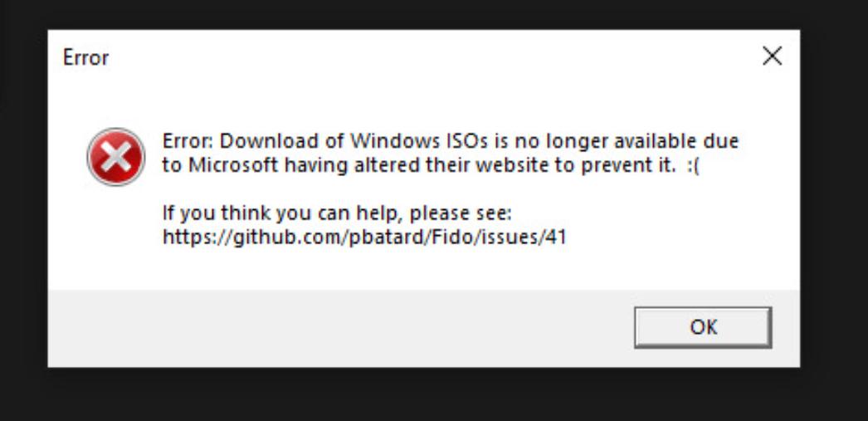The image size is (868, 421).
Task: Click empty title bar space beside the X
Action: coord(498,56)
